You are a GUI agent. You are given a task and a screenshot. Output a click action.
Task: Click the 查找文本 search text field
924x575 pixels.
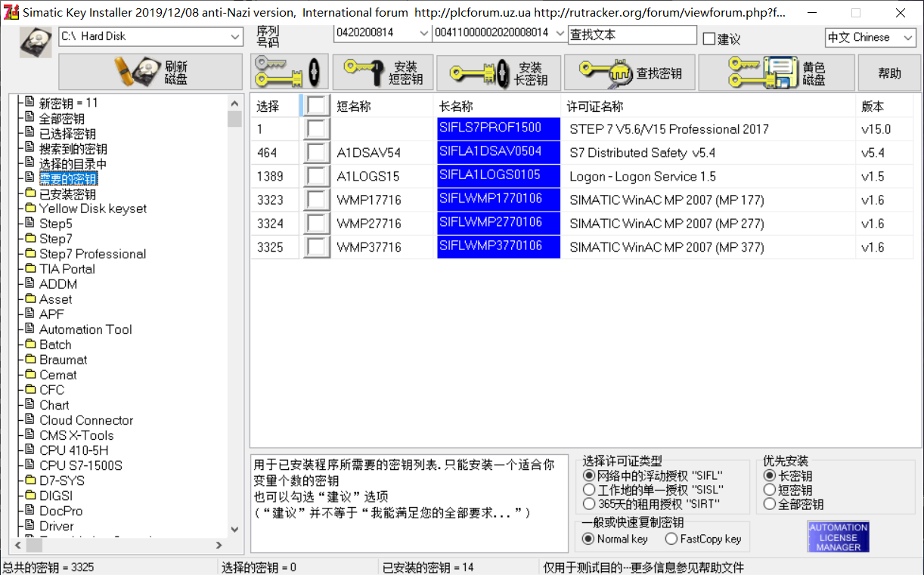(x=631, y=35)
